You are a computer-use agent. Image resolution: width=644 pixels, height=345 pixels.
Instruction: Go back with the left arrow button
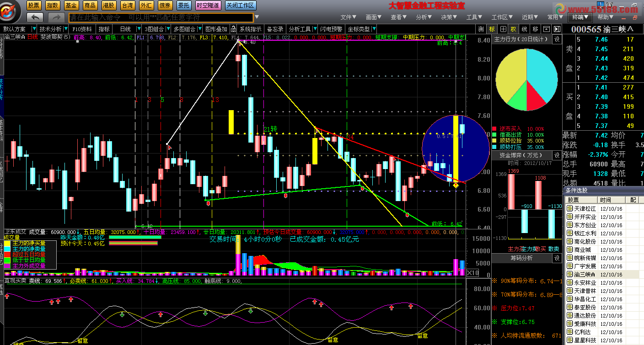tap(35, 17)
